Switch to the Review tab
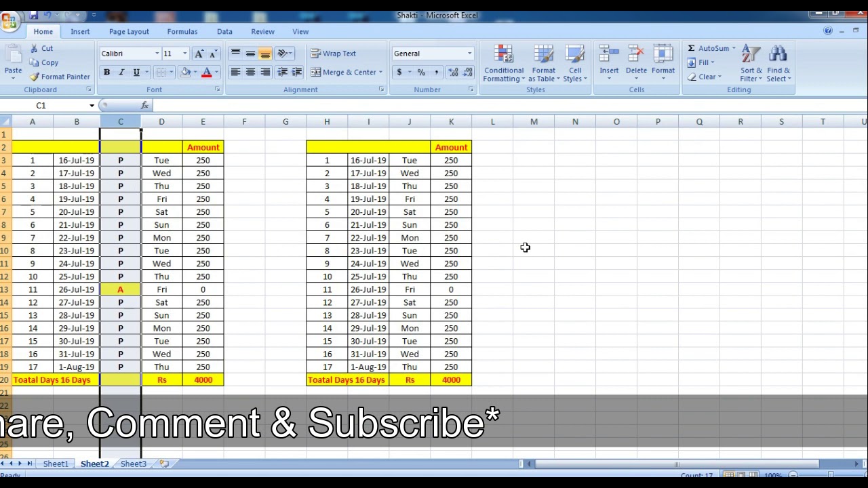Image resolution: width=868 pixels, height=488 pixels. 262,32
